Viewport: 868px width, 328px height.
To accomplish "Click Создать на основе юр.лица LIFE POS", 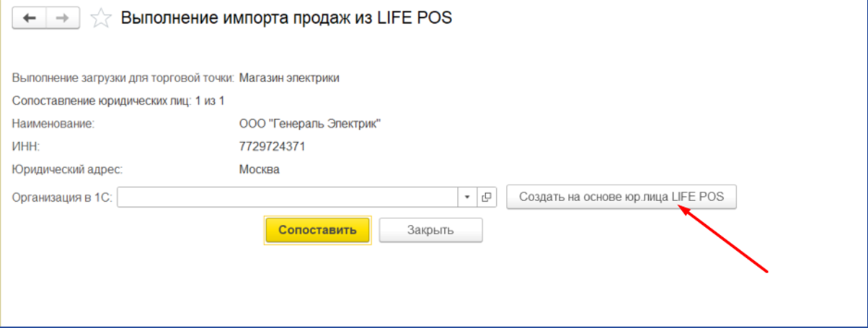I will click(621, 197).
